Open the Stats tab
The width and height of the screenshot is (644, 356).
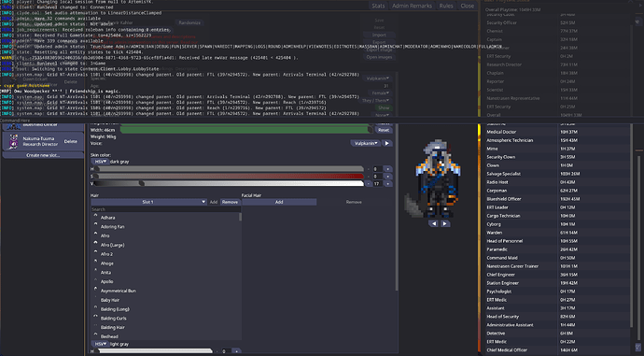(378, 6)
